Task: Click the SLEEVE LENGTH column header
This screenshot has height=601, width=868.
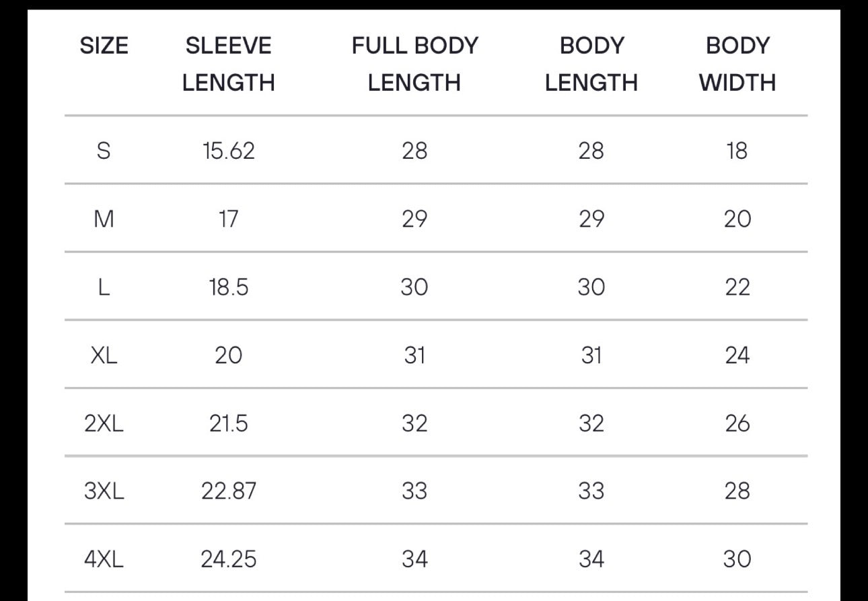Action: point(229,64)
